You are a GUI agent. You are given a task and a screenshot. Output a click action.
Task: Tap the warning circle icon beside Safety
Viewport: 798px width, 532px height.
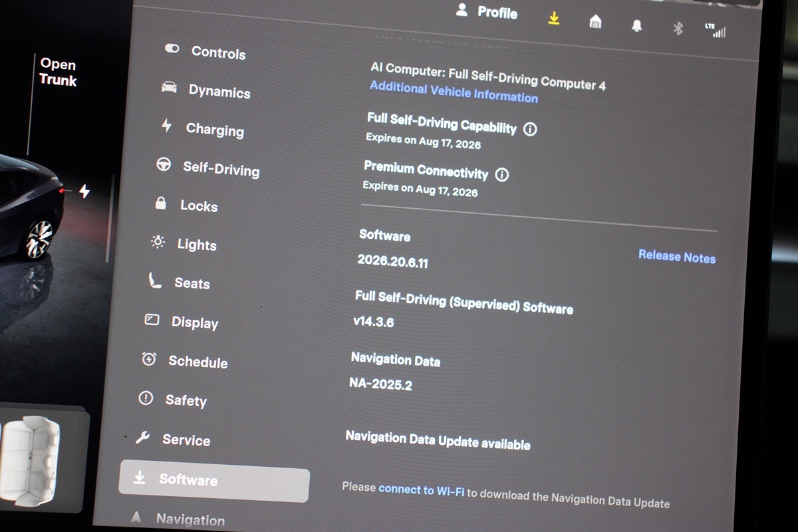point(146,398)
